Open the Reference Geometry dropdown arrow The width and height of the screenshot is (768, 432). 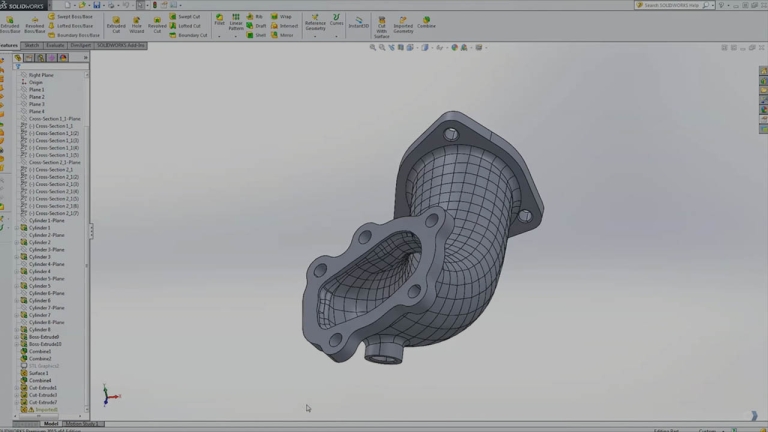[315, 36]
